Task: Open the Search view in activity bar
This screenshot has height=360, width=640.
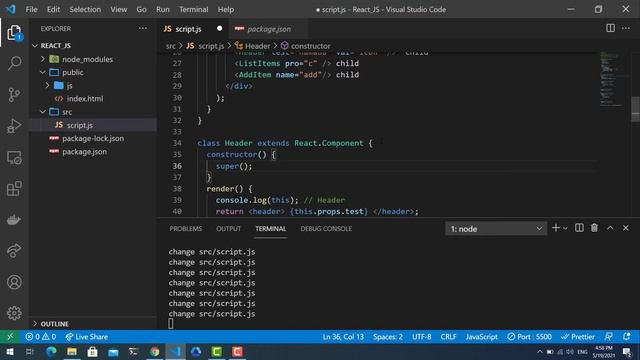Action: pyautogui.click(x=14, y=63)
